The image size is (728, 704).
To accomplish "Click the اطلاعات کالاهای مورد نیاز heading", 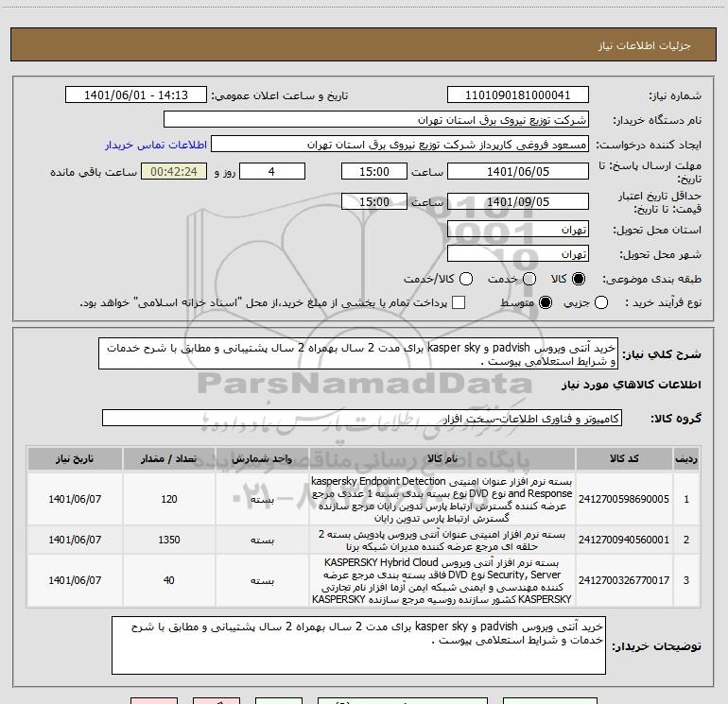I will coord(632,385).
